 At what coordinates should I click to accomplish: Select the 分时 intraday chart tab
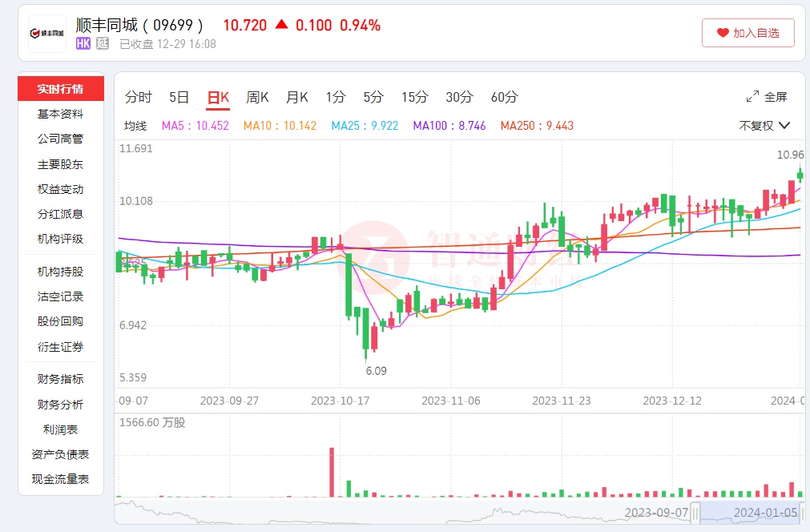pyautogui.click(x=138, y=97)
